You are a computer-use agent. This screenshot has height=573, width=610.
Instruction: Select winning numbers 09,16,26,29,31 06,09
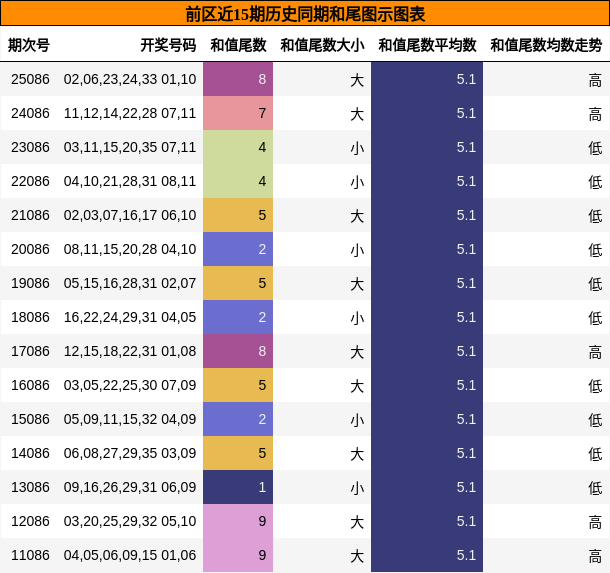[130, 487]
